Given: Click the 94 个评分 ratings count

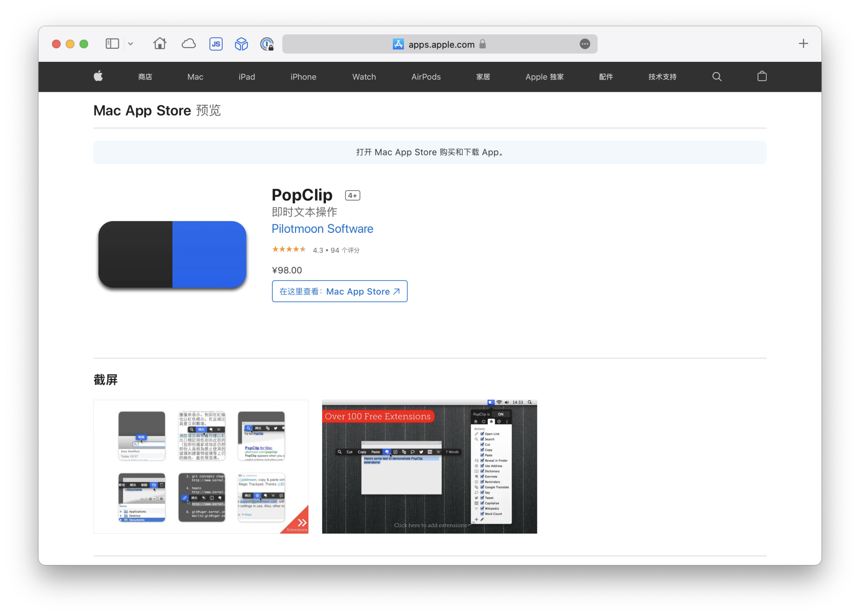Looking at the screenshot, I should (345, 250).
